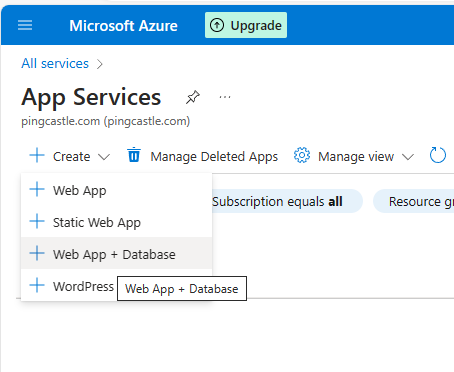Open the ellipsis more options
Screen dimensions: 454x372
point(225,97)
